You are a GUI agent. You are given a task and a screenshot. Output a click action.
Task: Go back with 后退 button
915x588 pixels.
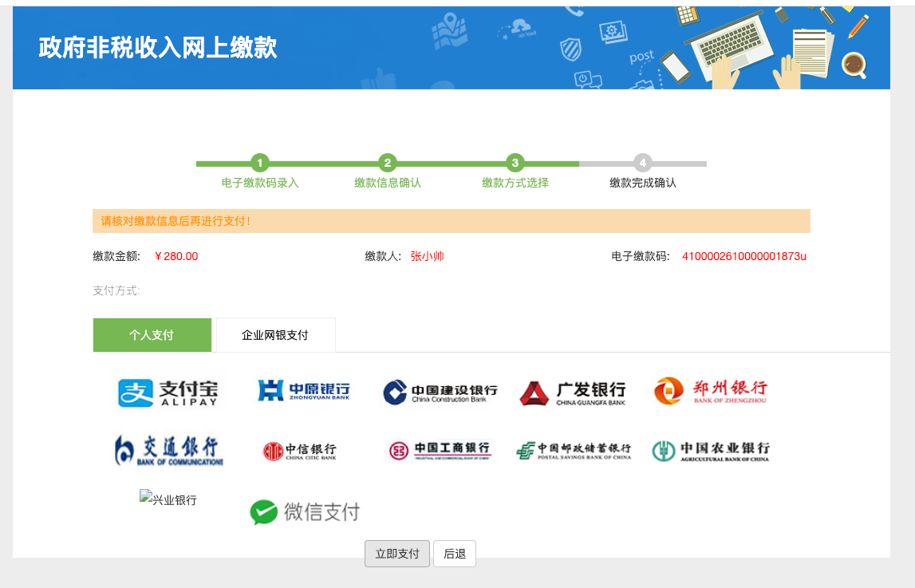pos(455,554)
